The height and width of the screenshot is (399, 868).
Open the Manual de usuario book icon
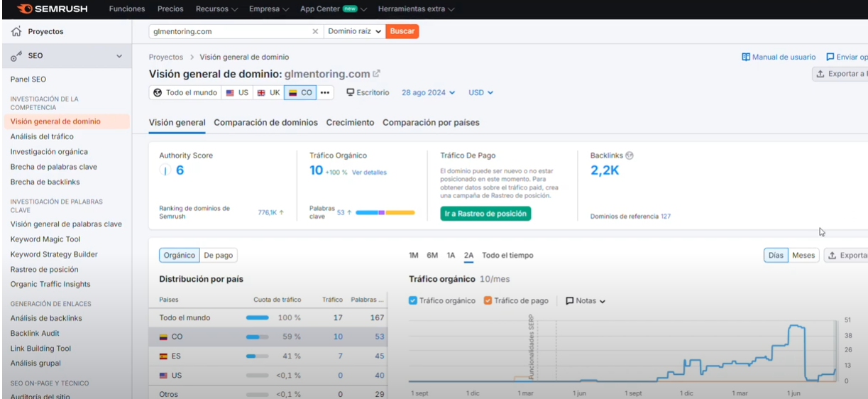[746, 57]
